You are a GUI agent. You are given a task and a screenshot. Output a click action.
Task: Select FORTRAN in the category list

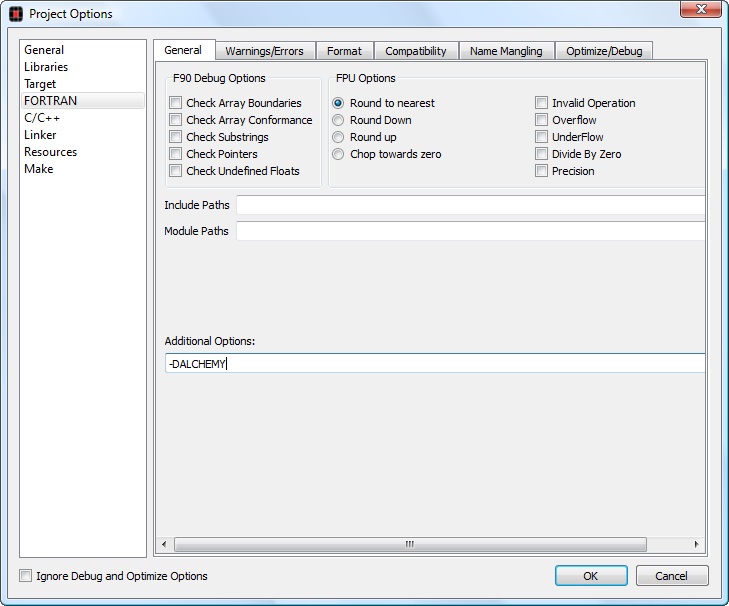pos(83,101)
